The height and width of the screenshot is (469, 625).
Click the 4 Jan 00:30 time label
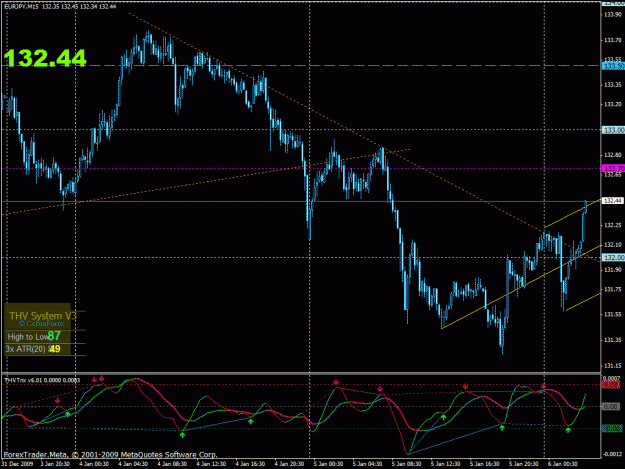(x=94, y=464)
